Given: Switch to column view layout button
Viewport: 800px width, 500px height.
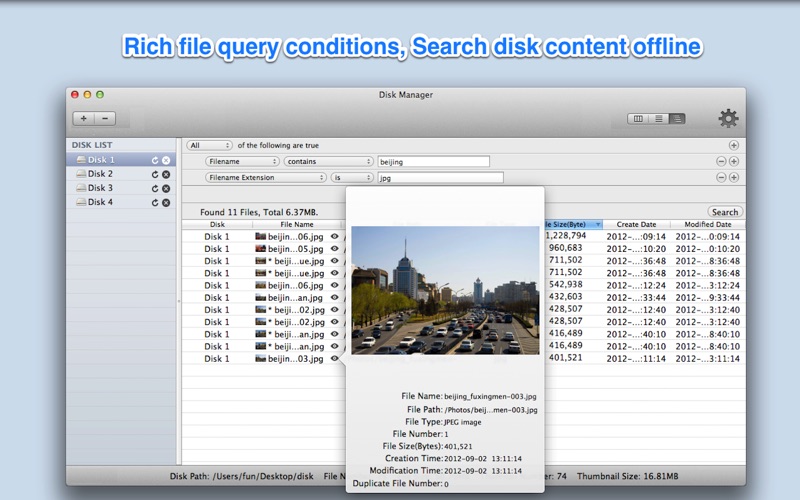Looking at the screenshot, I should [x=637, y=119].
